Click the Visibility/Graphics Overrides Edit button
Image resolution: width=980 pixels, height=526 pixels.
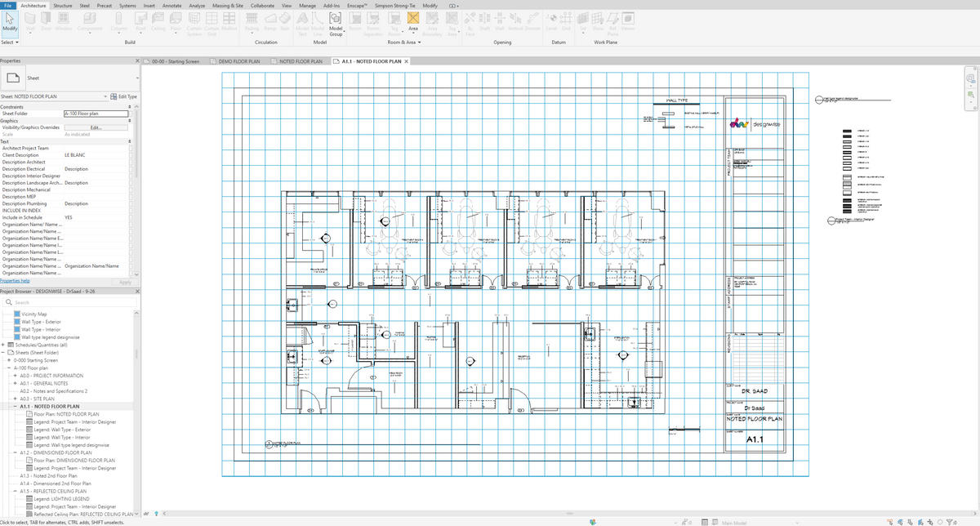point(96,127)
